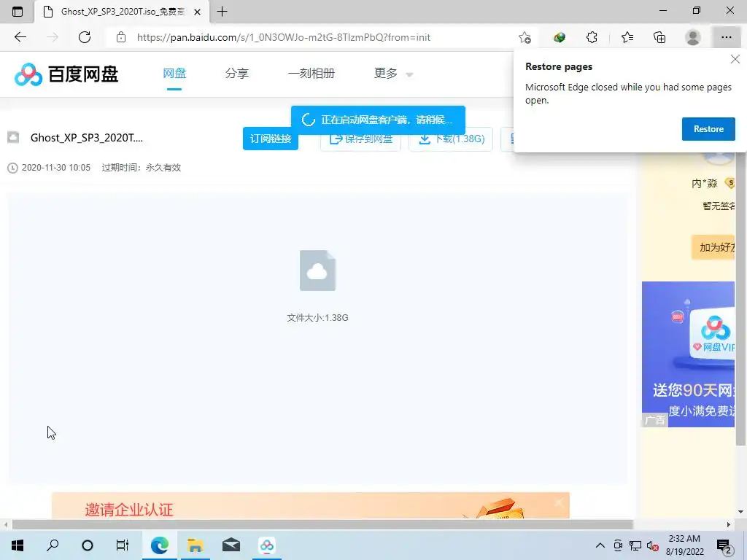Click the 文件大小:1.38G text

point(318,318)
